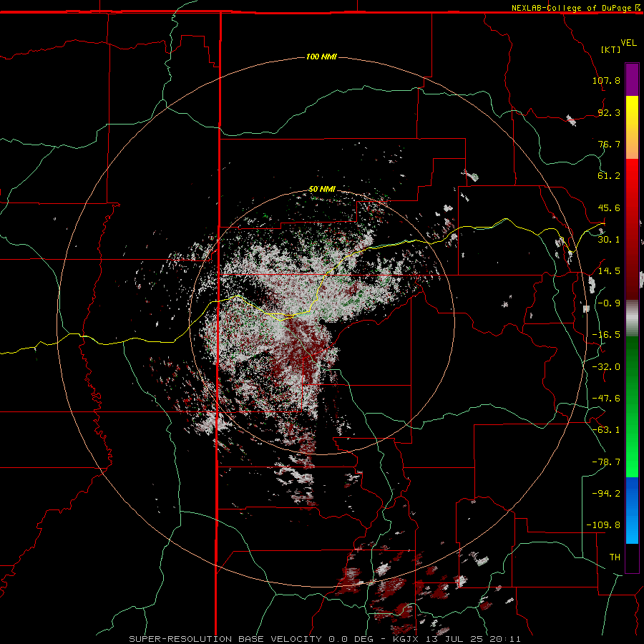
Task: Click the -109.8 scale value
Action: [603, 525]
